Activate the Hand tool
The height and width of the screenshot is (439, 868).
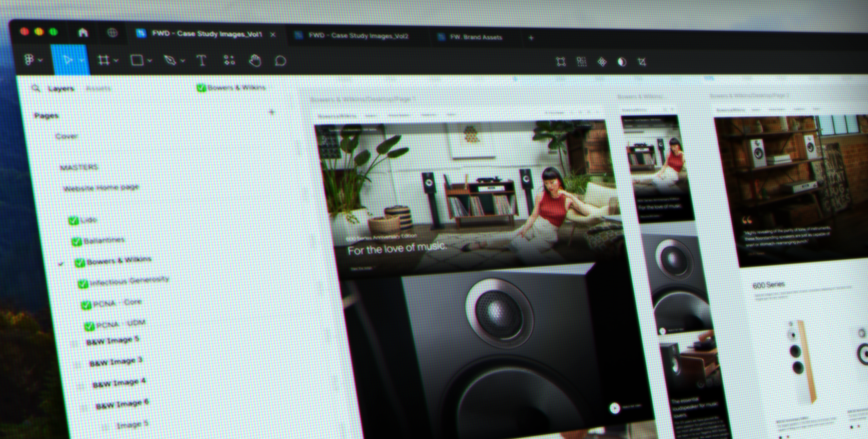click(x=255, y=61)
